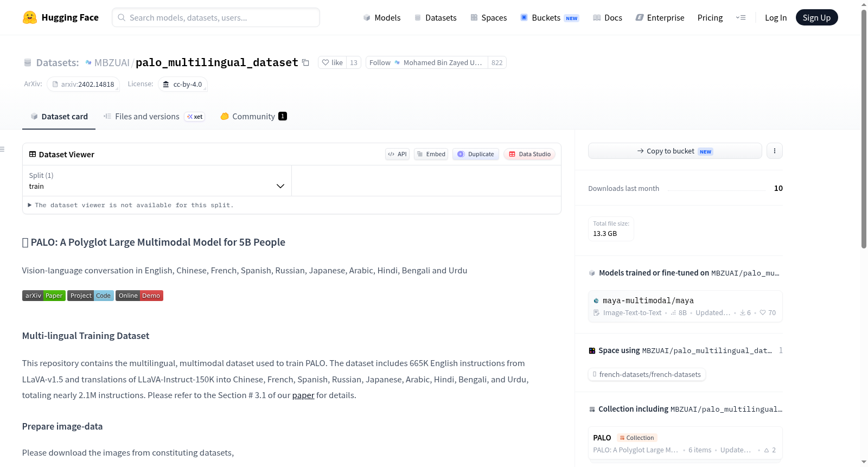868x467 pixels.
Task: Expand the dataset viewer unavailable message
Action: coord(131,205)
